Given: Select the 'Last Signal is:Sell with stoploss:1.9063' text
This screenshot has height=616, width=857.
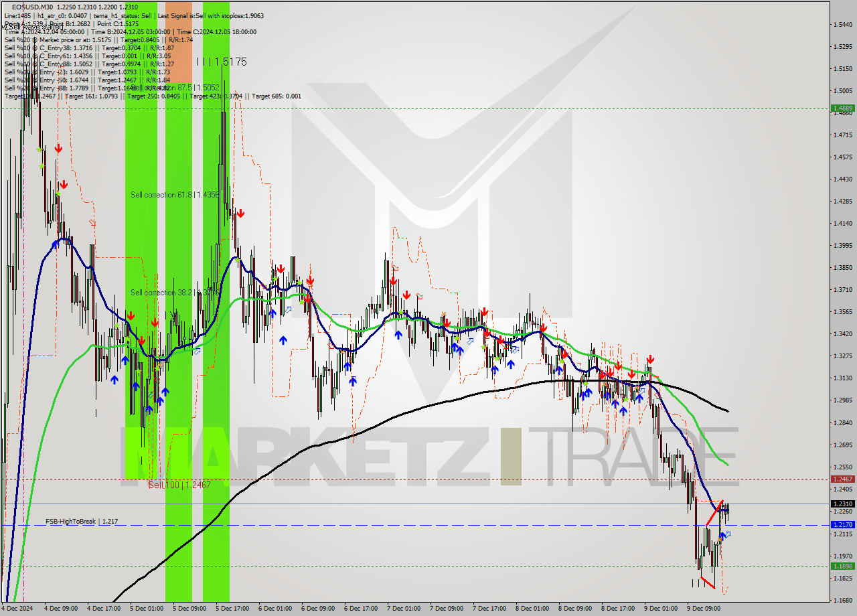Looking at the screenshot, I should pyautogui.click(x=211, y=15).
